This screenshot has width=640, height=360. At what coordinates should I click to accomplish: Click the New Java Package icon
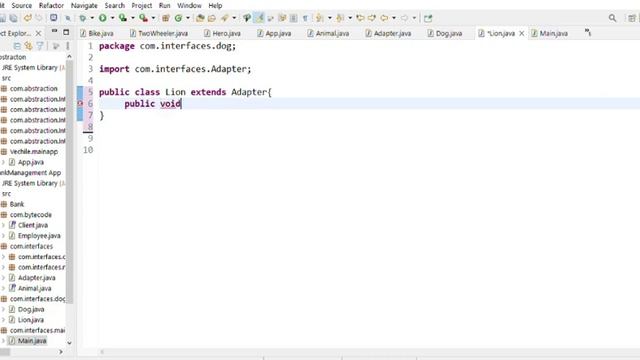pos(166,18)
